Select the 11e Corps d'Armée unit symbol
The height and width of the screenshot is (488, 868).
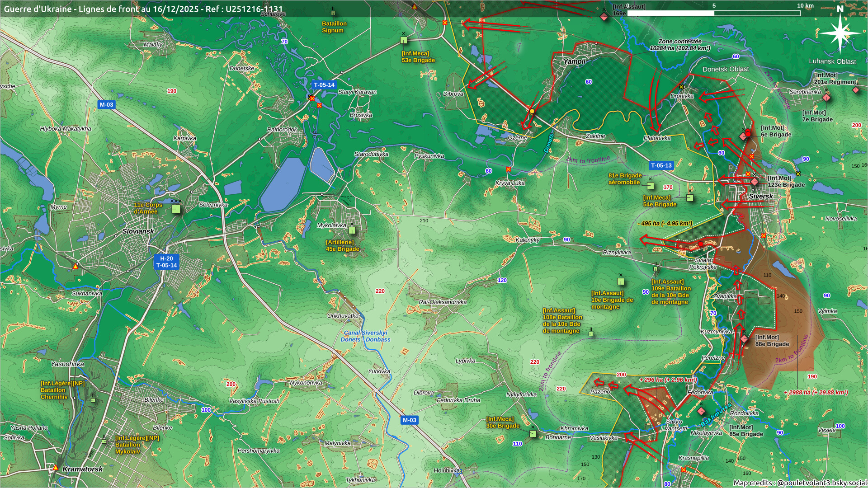click(x=176, y=209)
